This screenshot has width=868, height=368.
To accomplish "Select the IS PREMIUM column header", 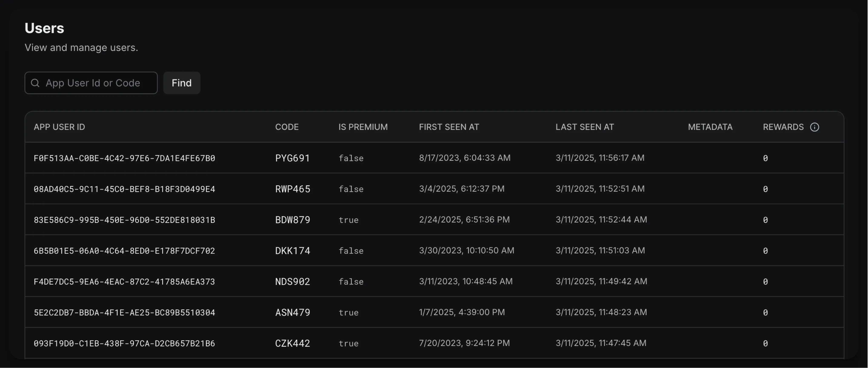I will [x=363, y=127].
